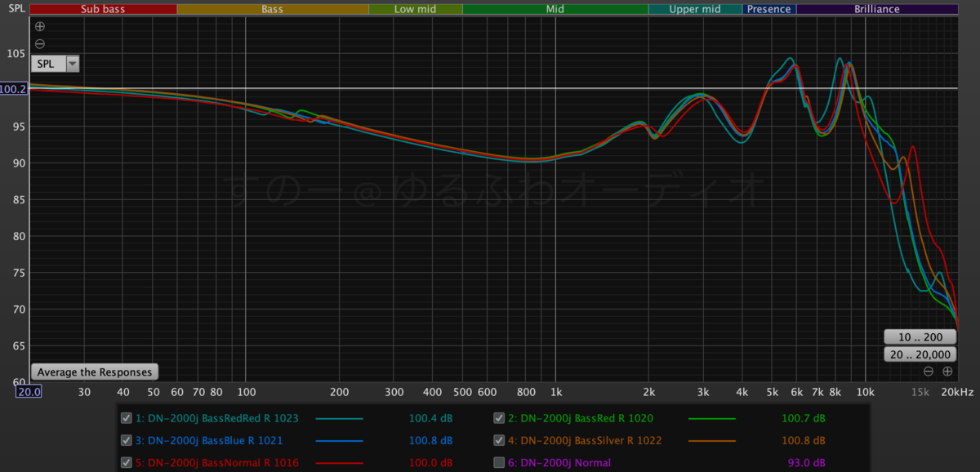Viewport: 980px width, 472px height.
Task: Click the Average the Responses button
Action: coord(95,372)
